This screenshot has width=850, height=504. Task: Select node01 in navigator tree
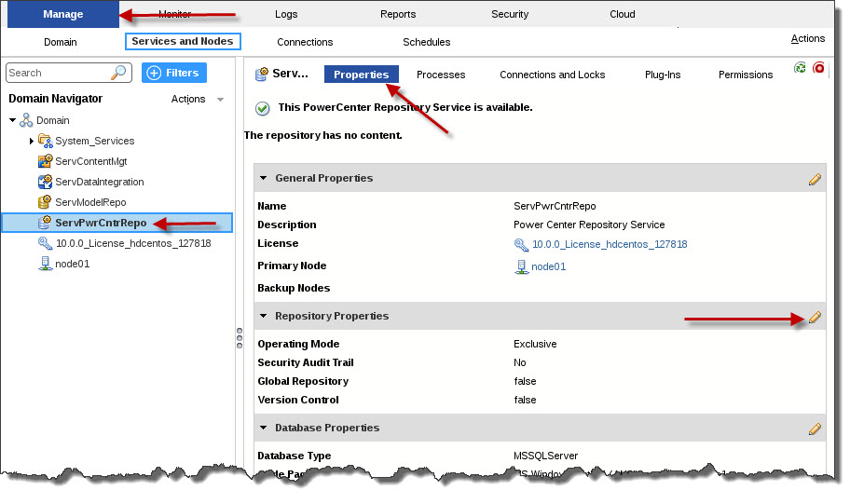[72, 264]
